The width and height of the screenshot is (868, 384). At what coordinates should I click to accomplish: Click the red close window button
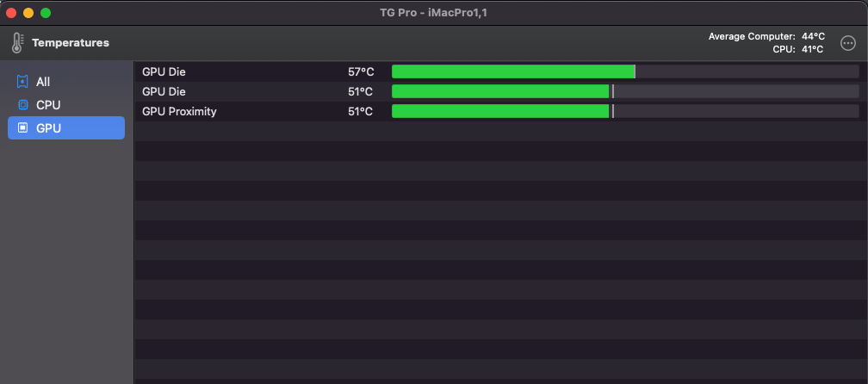[x=11, y=12]
